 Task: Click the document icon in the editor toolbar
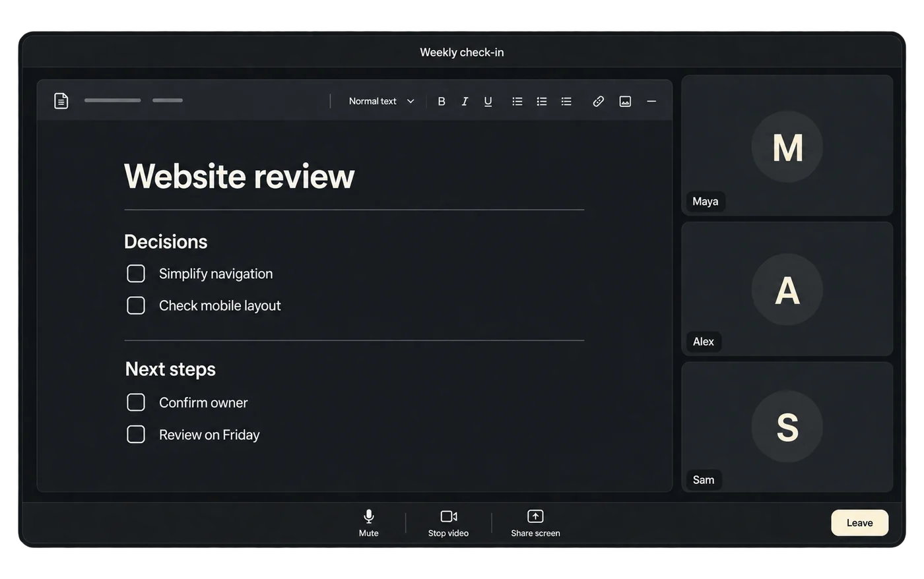point(61,101)
